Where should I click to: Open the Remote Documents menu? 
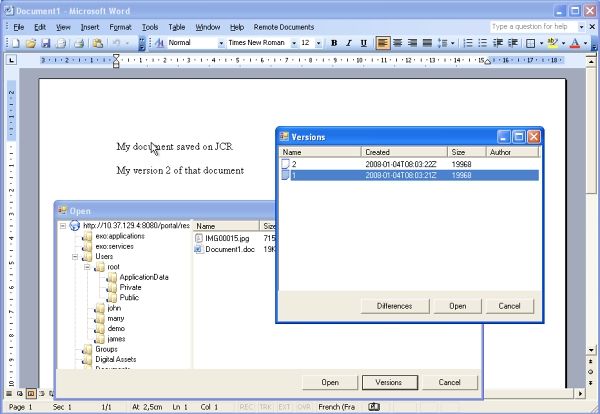284,27
